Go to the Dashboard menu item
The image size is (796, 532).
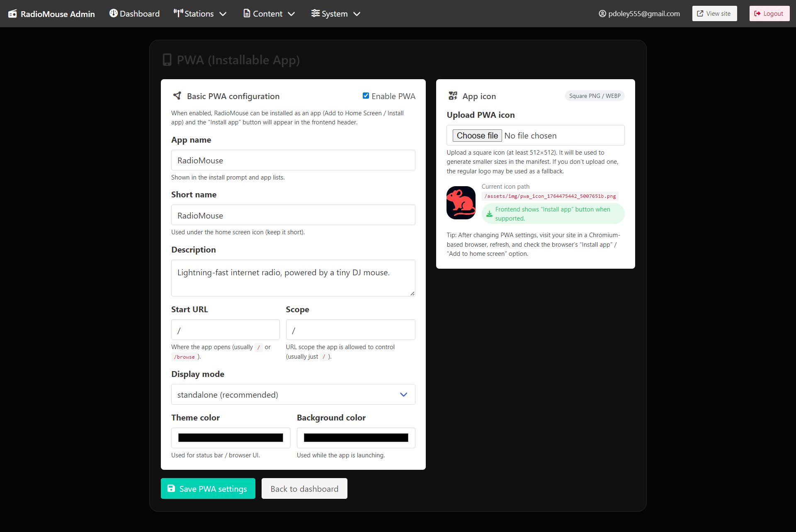point(139,14)
